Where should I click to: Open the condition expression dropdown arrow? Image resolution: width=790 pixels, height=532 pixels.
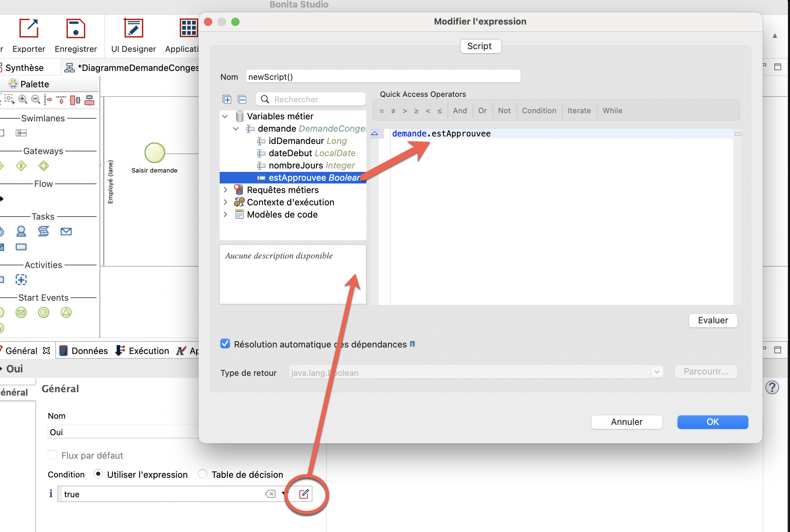[x=284, y=494]
